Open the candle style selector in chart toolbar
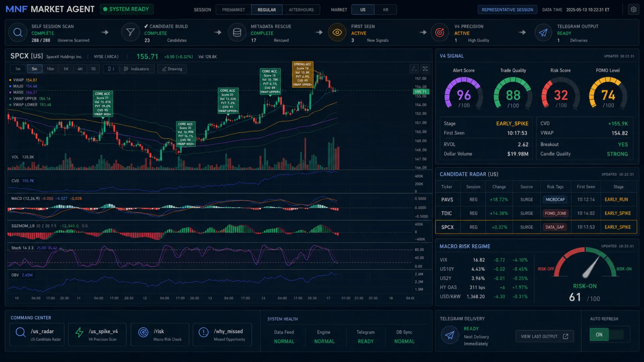This screenshot has height=362, width=644. click(111, 69)
